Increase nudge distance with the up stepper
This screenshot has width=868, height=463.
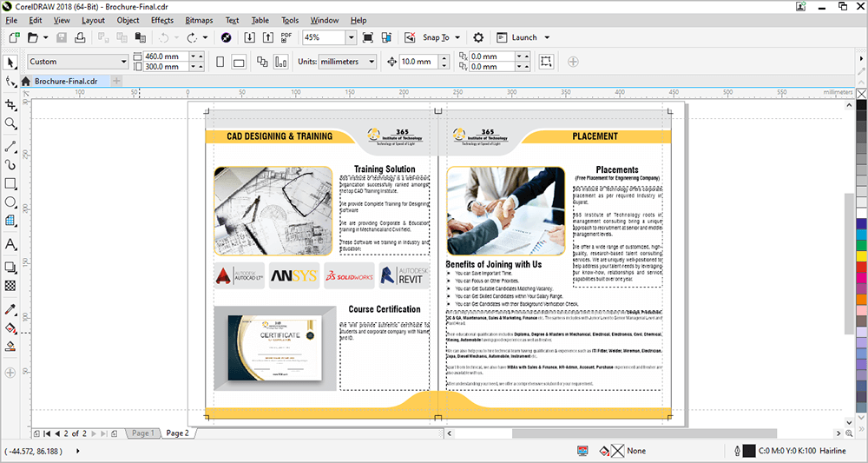pyautogui.click(x=444, y=57)
